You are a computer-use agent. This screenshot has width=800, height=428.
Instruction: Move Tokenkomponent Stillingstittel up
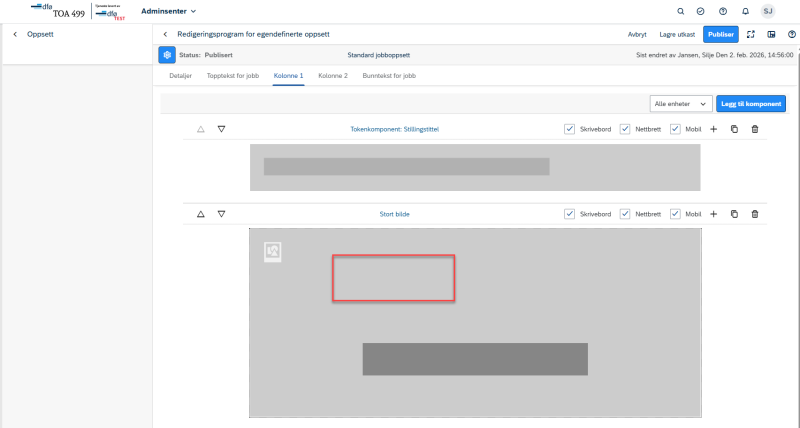(201, 130)
